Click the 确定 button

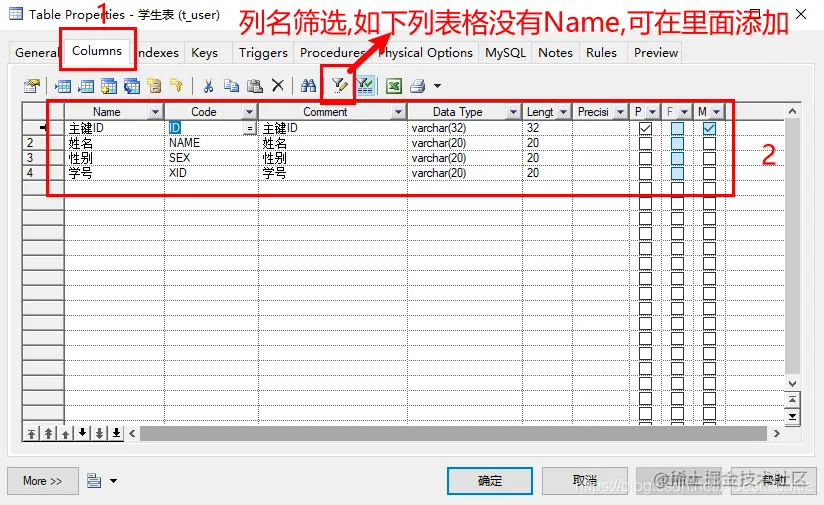[x=490, y=481]
